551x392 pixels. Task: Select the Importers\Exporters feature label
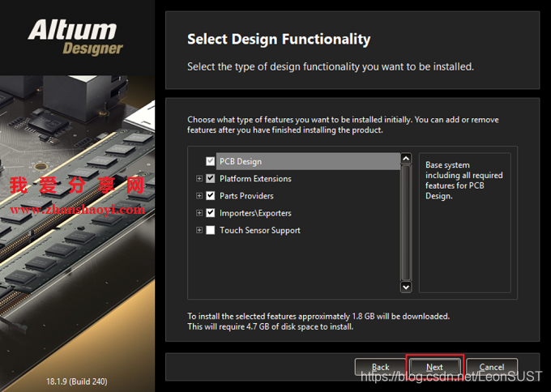pos(255,213)
